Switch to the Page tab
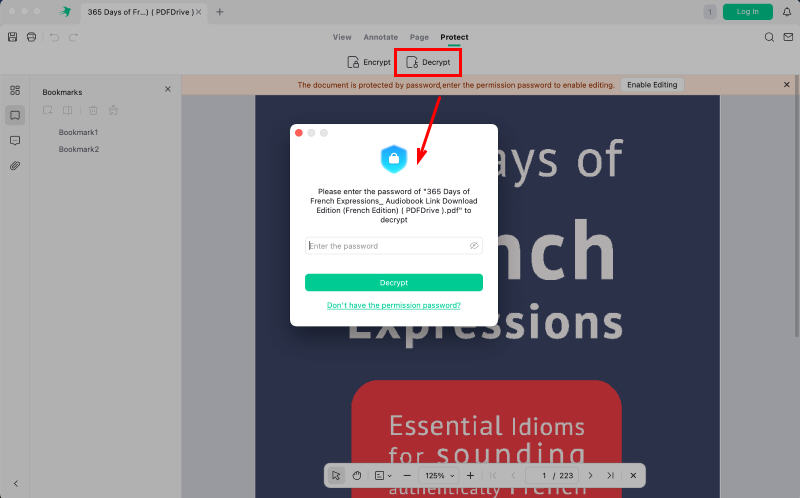Viewport: 800px width, 498px height. [419, 37]
